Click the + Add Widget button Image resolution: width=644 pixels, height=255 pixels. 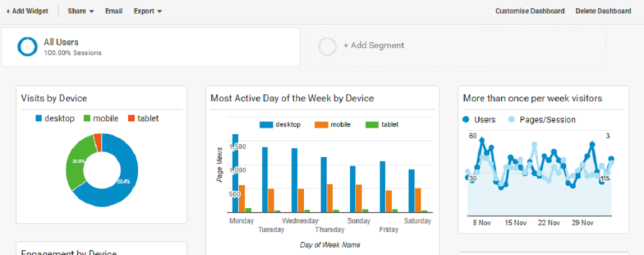pyautogui.click(x=27, y=11)
